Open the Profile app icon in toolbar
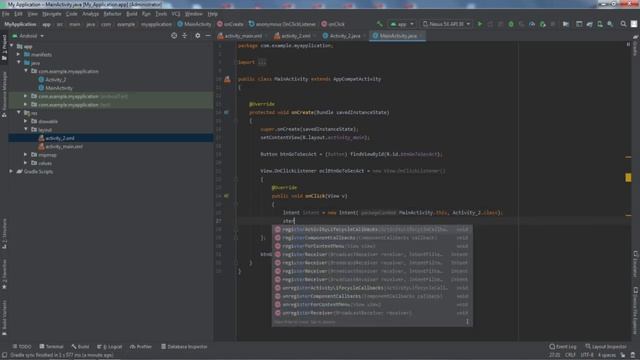The width and height of the screenshot is (640, 360). (532, 24)
